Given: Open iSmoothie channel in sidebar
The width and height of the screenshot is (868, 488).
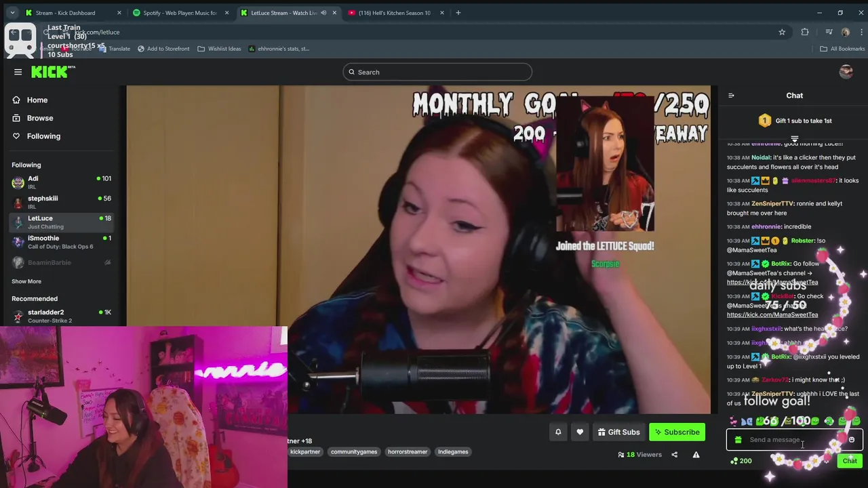Looking at the screenshot, I should point(62,242).
